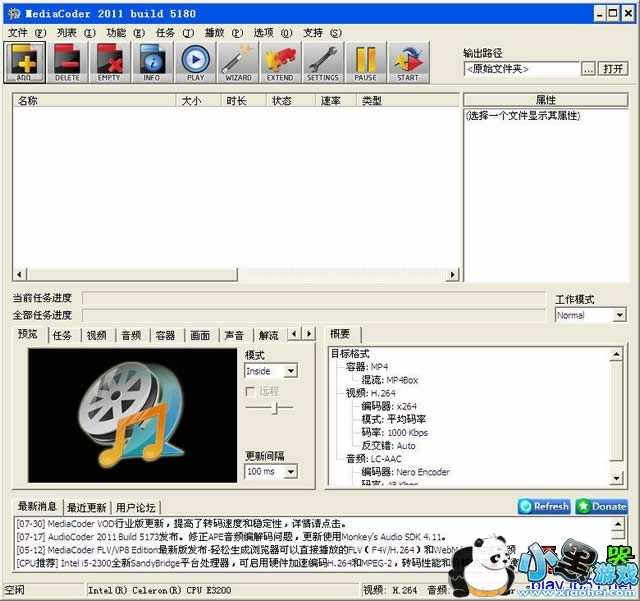Open the SETTINGS wrench icon
640x601 pixels.
[323, 62]
